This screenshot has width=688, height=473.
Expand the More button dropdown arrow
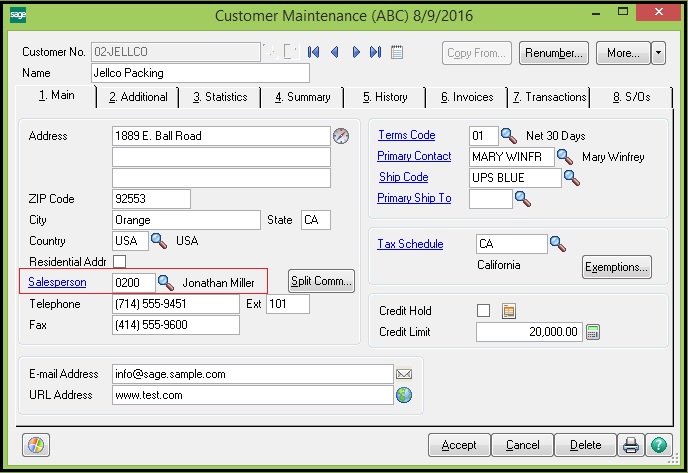658,53
